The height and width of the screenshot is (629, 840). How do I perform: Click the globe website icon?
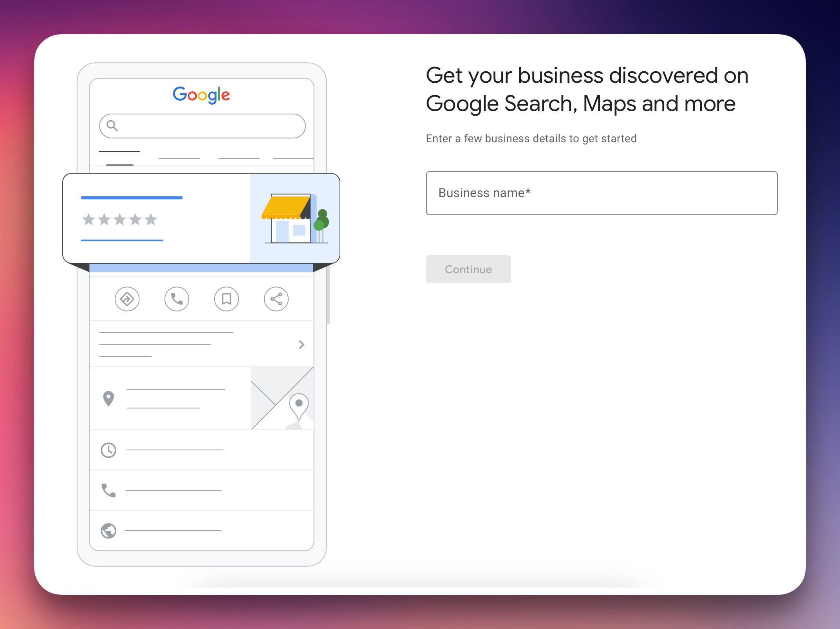(x=108, y=531)
